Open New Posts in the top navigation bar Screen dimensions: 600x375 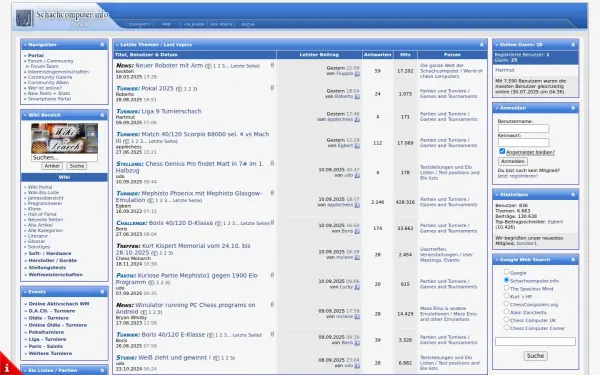coord(221,24)
